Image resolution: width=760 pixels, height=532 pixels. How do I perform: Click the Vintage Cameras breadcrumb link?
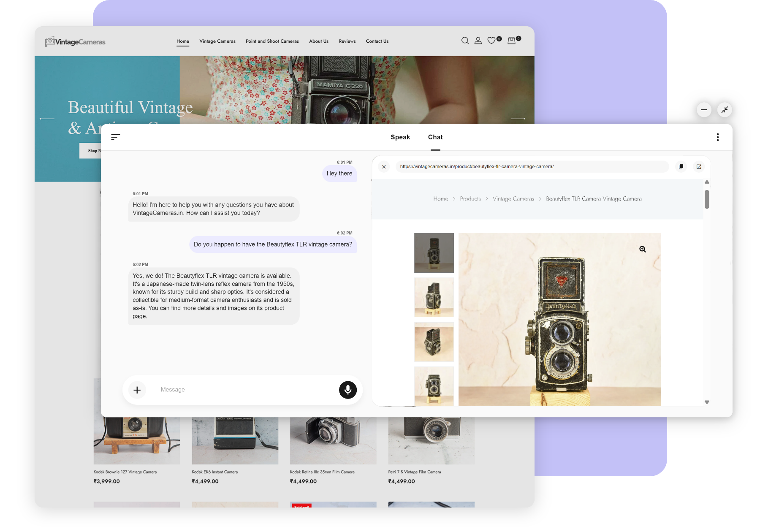513,199
